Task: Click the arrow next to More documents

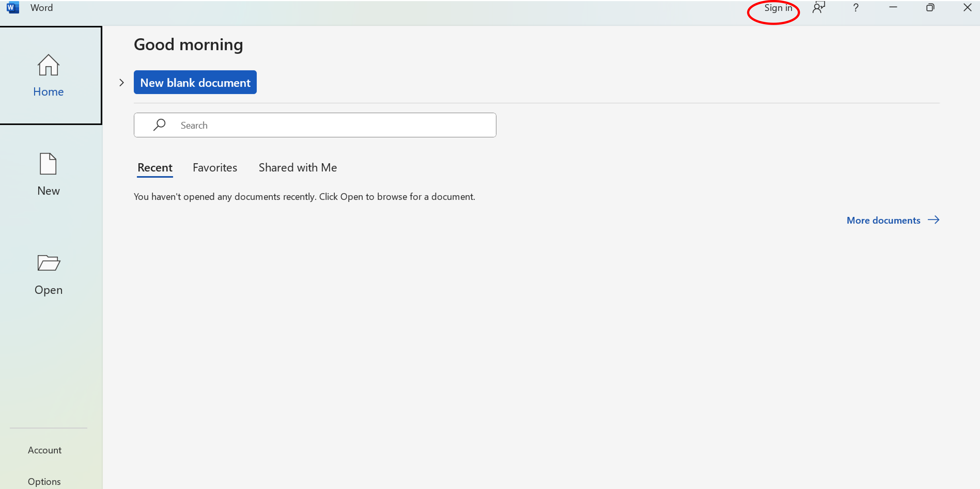Action: click(934, 220)
